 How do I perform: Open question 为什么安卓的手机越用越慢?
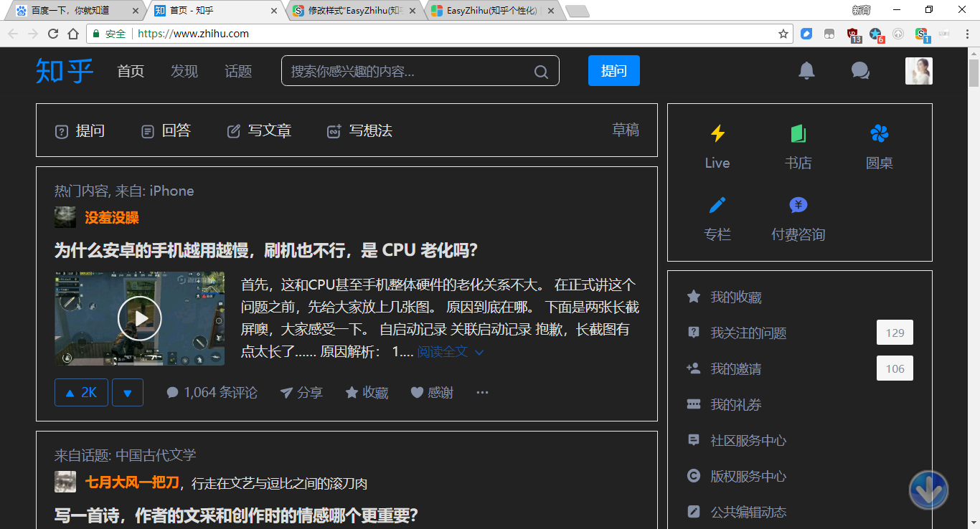point(266,250)
